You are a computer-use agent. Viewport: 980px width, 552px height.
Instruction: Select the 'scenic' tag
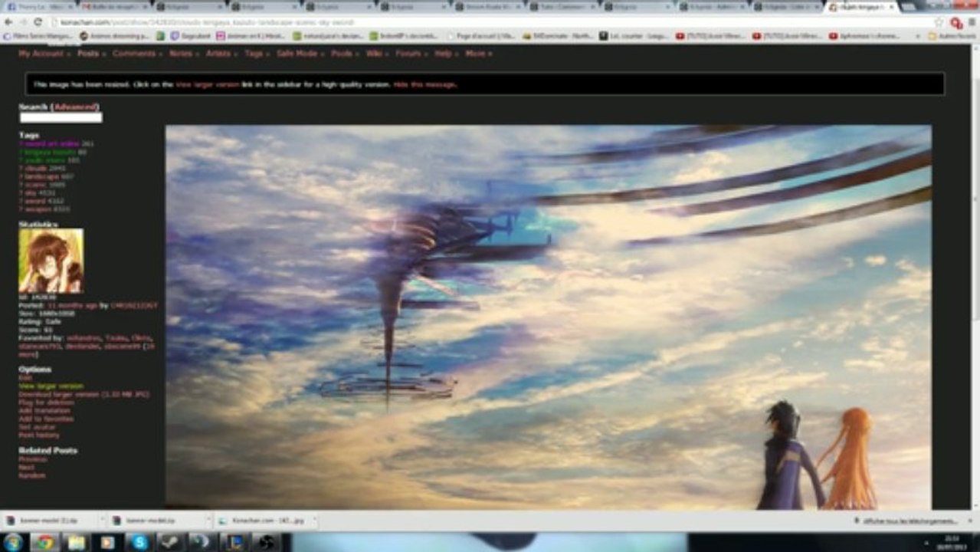point(34,185)
